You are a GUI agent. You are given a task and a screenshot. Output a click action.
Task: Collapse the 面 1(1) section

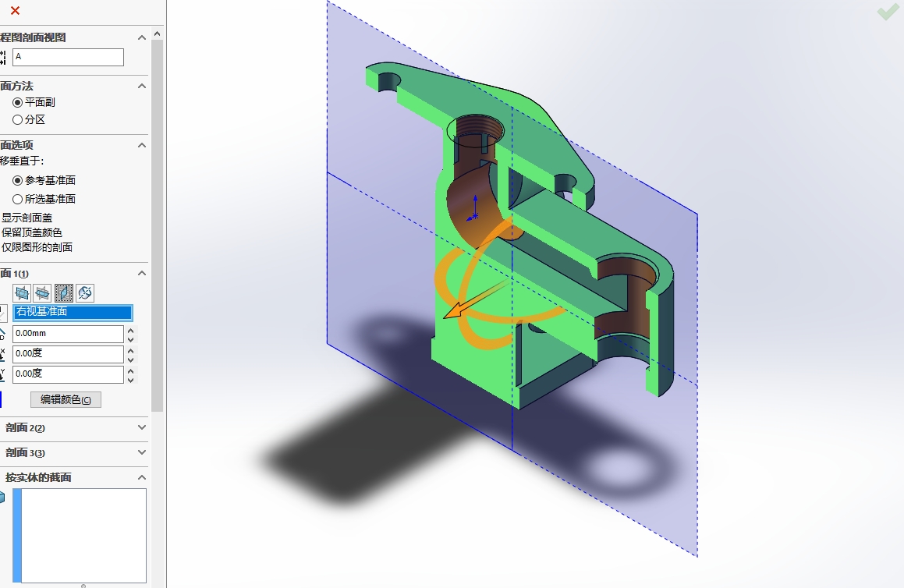click(x=141, y=273)
